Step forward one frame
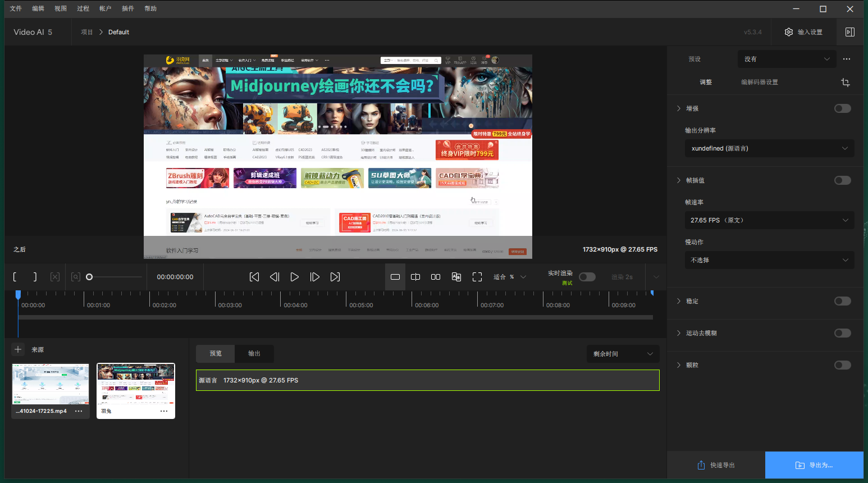 315,277
